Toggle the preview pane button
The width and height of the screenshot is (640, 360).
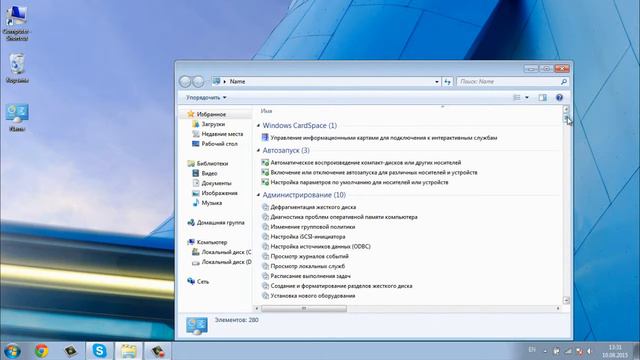click(x=542, y=98)
